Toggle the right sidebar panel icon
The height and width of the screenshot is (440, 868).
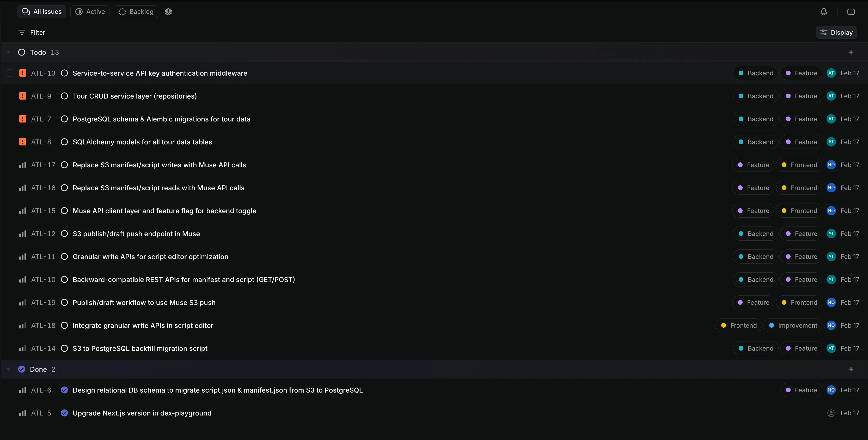851,12
